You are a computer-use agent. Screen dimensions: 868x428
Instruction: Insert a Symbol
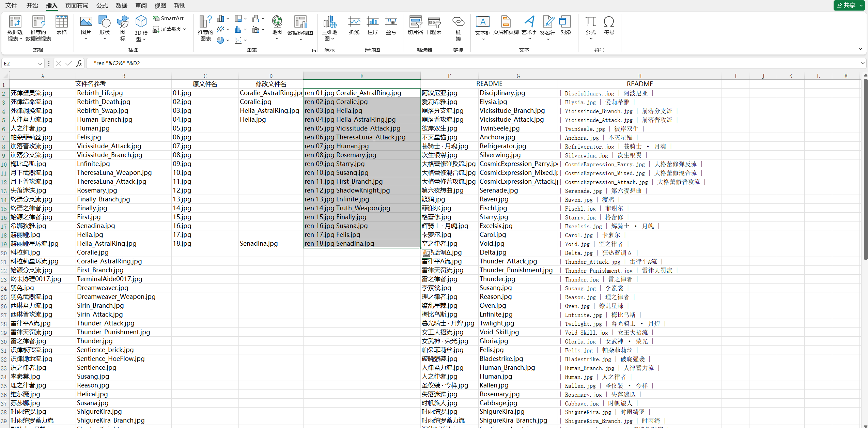click(x=609, y=25)
